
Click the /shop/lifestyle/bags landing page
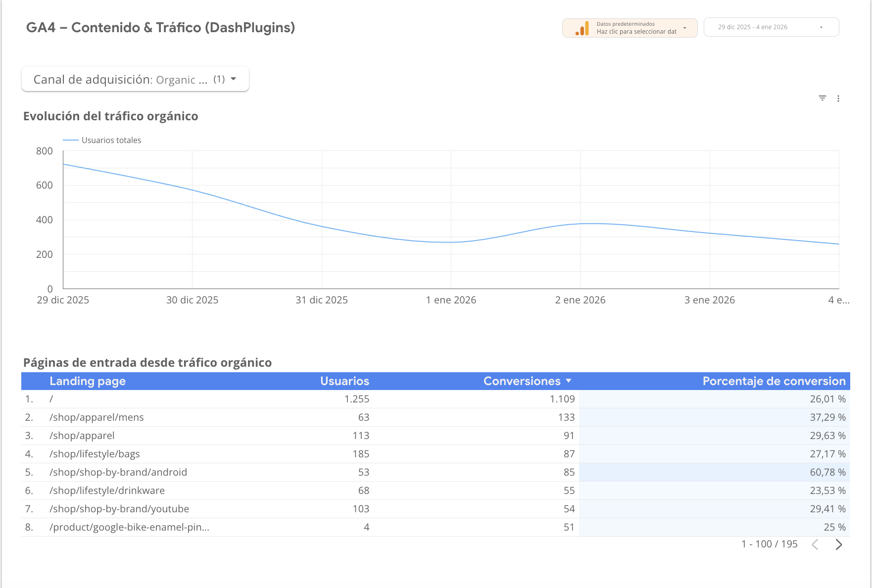point(95,454)
